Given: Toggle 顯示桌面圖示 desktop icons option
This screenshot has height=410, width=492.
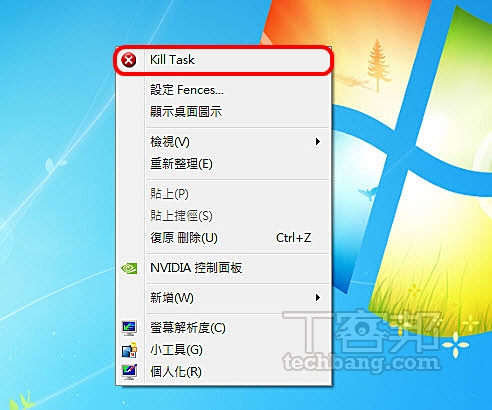Looking at the screenshot, I should pos(223,112).
